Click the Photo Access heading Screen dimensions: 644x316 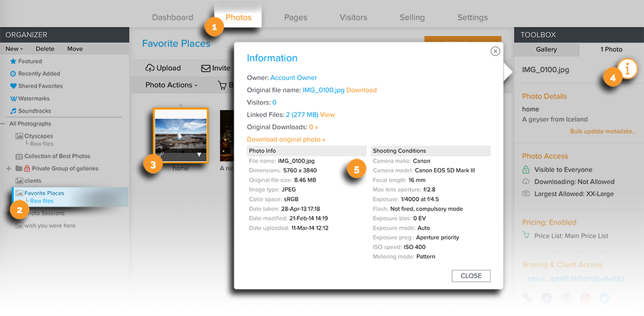545,156
